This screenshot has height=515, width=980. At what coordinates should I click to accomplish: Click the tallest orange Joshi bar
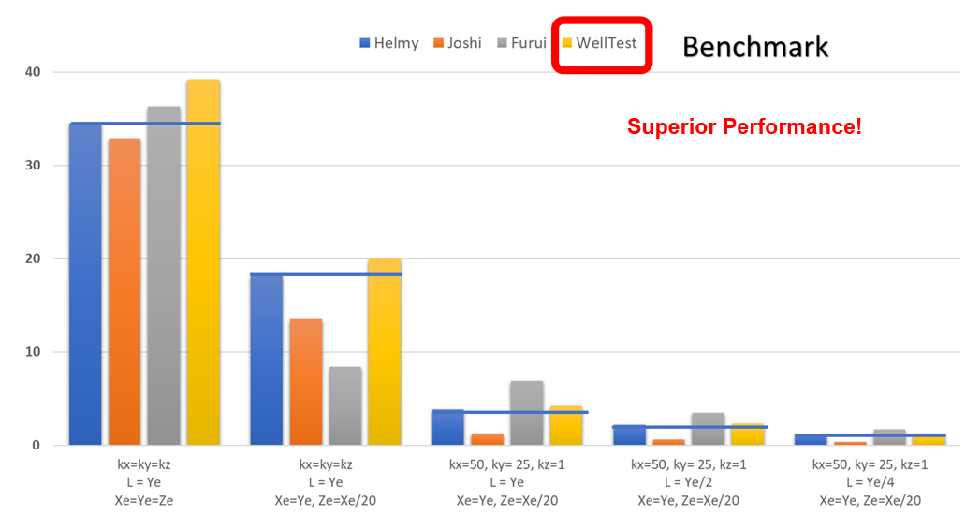[124, 291]
